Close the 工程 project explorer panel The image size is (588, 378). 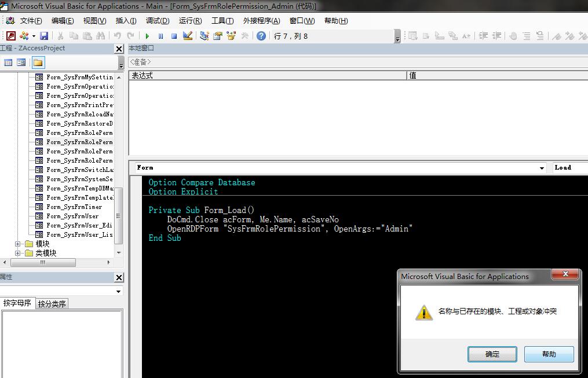pos(119,49)
